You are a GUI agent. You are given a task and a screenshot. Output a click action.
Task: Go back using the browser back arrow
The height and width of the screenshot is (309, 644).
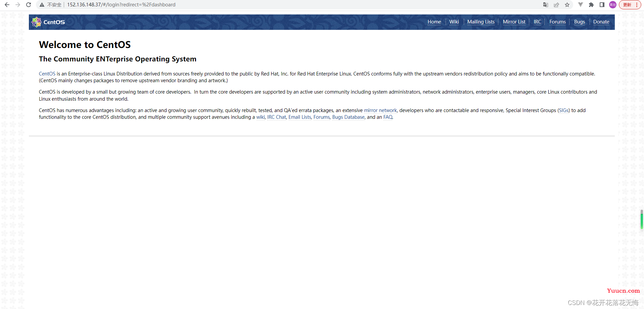(7, 5)
